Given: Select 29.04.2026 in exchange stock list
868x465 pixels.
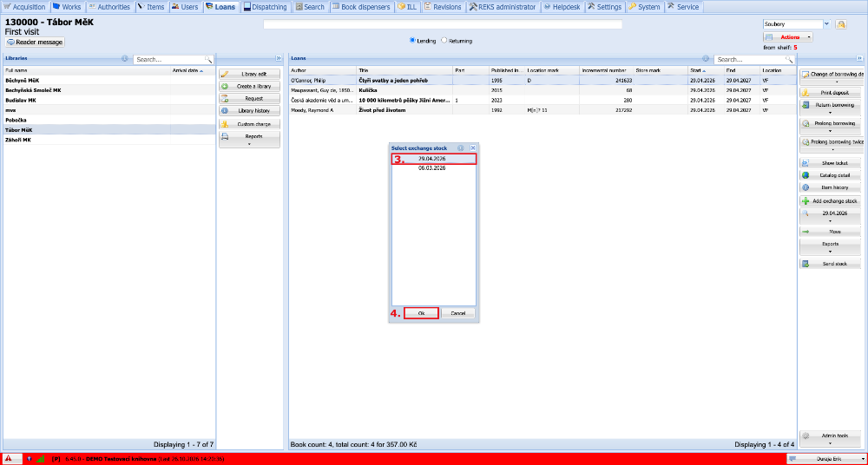Looking at the screenshot, I should 434,159.
